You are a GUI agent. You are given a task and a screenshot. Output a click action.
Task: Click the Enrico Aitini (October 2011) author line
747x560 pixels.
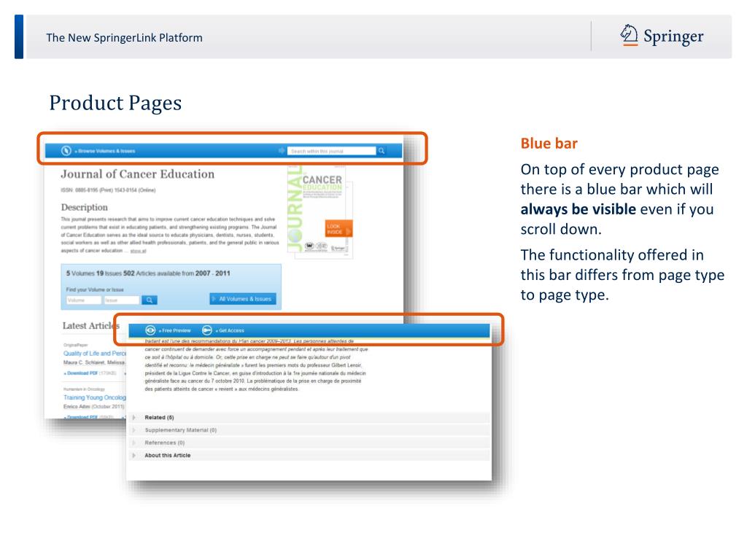click(x=94, y=407)
